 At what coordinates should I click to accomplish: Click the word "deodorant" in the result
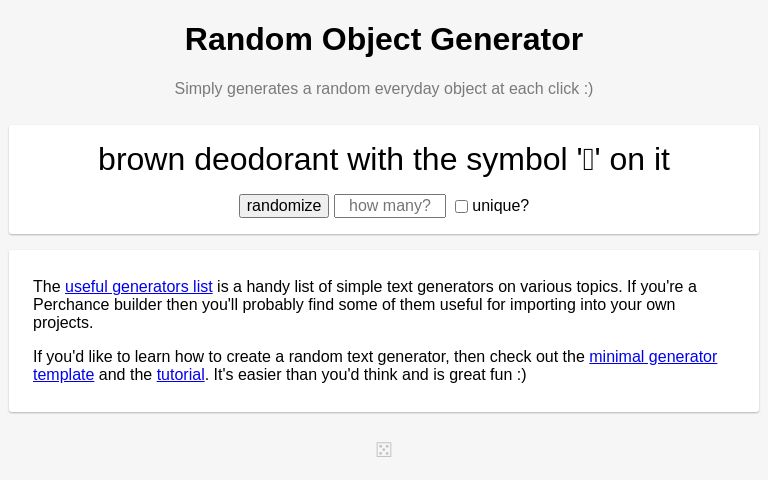point(266,160)
